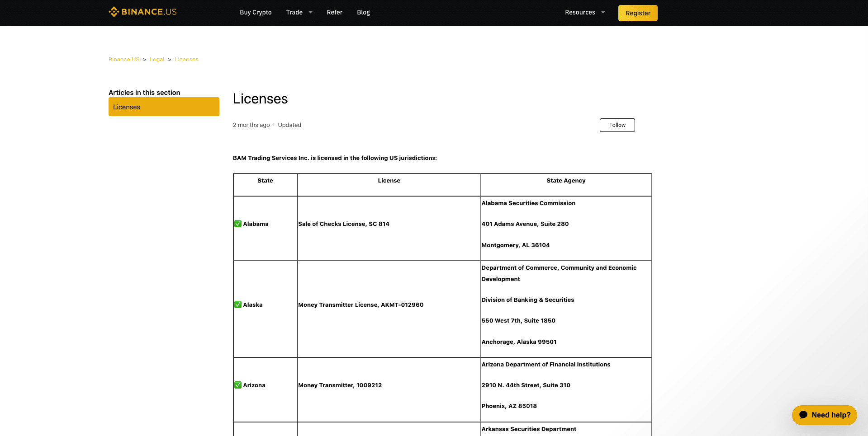Screen dimensions: 868x436
Task: Go to Binance.US breadcrumb link
Action: [124, 59]
